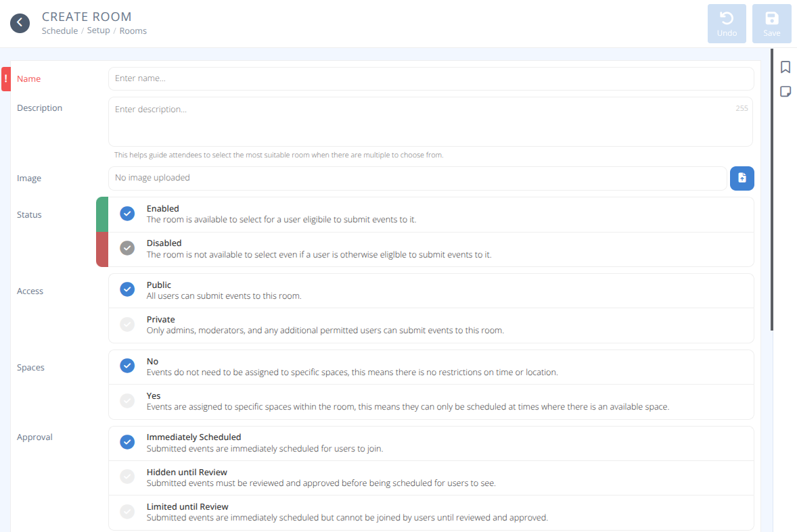Open the Schedule breadcrumb link
This screenshot has height=532, width=797.
pos(60,30)
